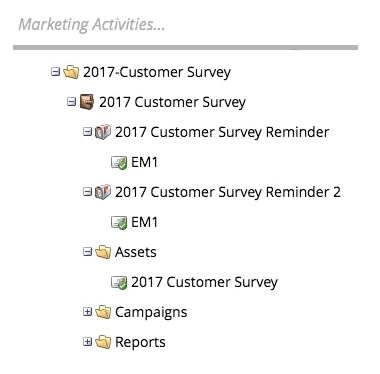Expand the Campaigns folder
Viewport: 380px width, 374px height.
[87, 312]
